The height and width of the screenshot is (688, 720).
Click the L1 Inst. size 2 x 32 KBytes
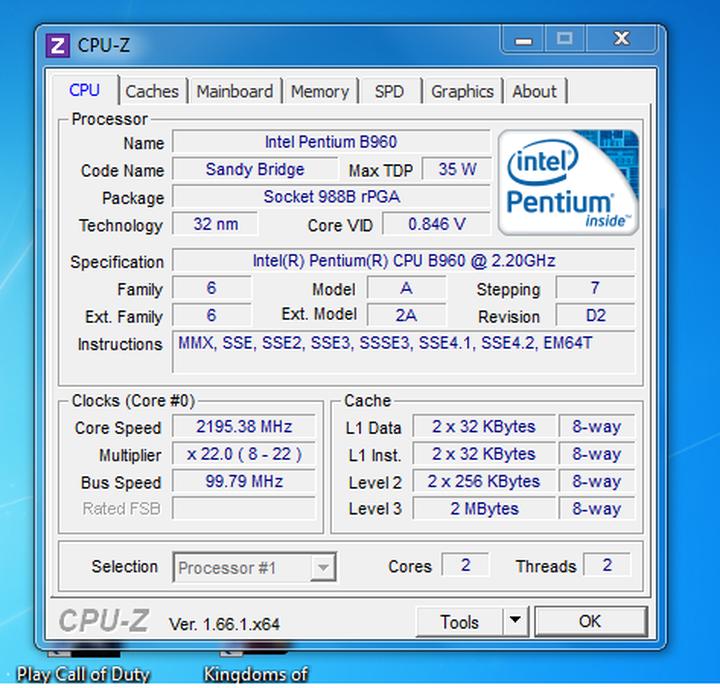tap(484, 454)
